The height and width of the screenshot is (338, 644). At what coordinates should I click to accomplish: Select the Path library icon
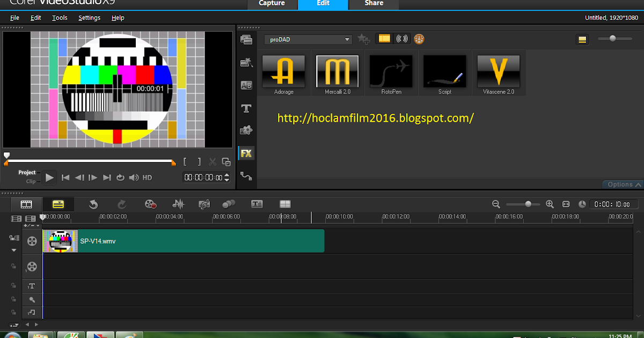(246, 175)
